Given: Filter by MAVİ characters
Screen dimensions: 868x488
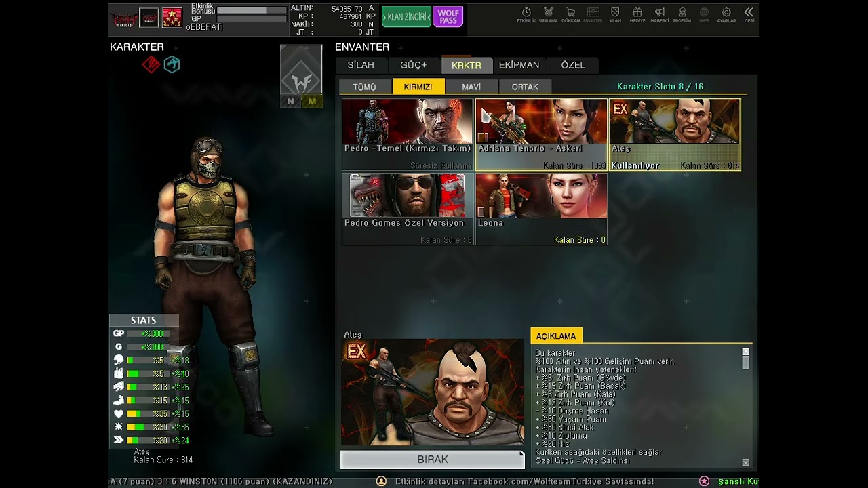Looking at the screenshot, I should coord(471,87).
